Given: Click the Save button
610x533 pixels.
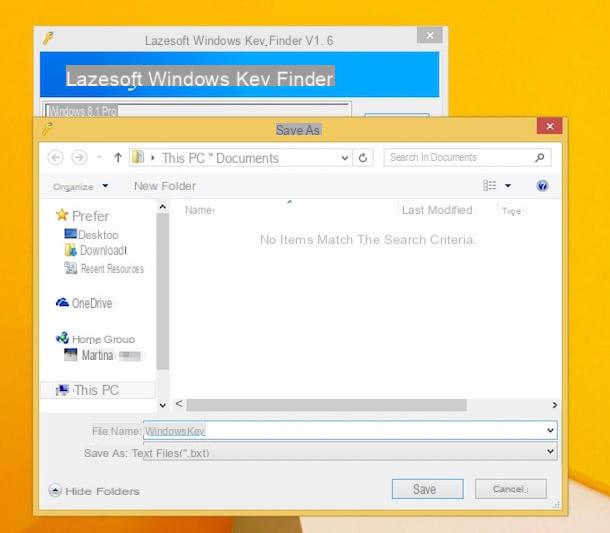Looking at the screenshot, I should [x=428, y=489].
